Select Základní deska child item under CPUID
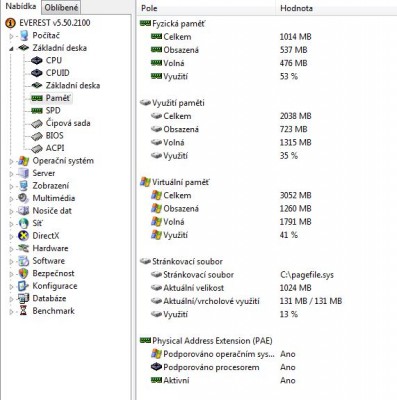Screen dimensions: 397x400 73,86
